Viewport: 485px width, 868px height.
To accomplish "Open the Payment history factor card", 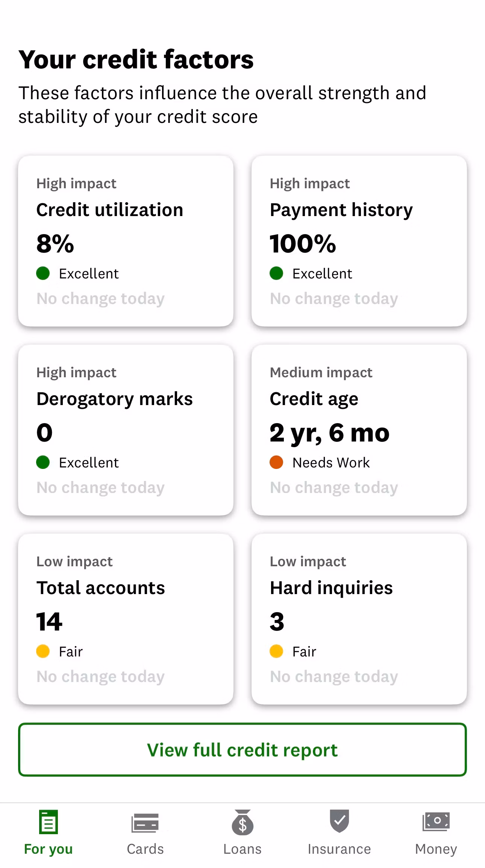I will tap(359, 241).
